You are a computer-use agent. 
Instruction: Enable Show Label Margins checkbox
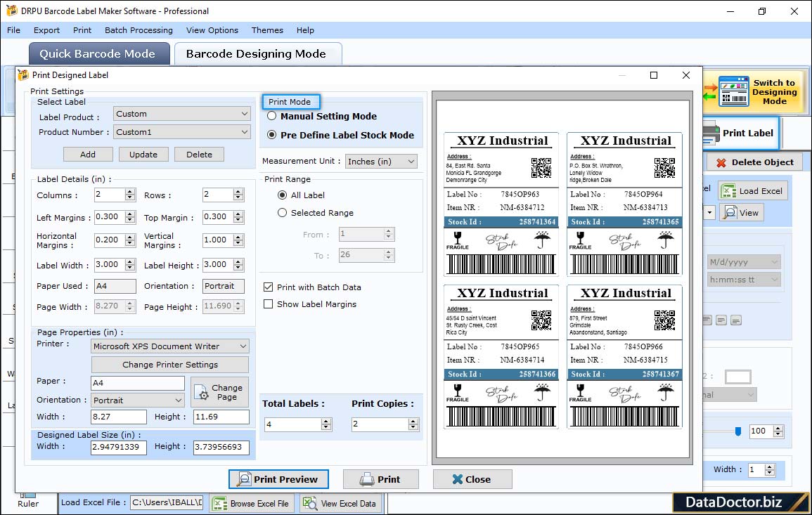coord(269,304)
